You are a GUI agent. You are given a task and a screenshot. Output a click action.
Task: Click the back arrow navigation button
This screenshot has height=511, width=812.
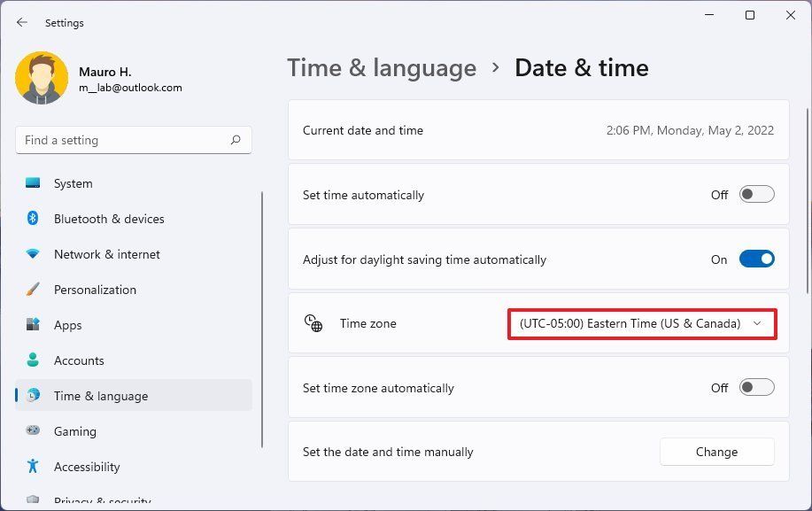pos(21,23)
